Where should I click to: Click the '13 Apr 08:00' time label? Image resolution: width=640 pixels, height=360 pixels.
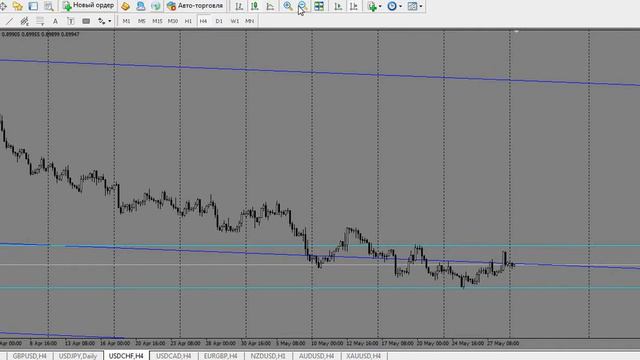click(x=80, y=343)
